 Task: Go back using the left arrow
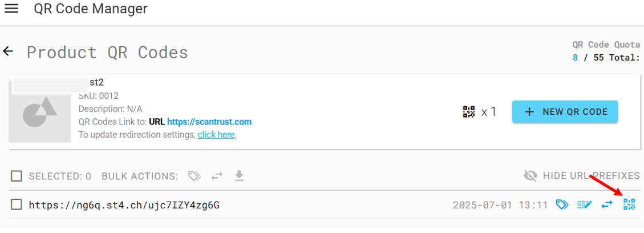coord(8,51)
